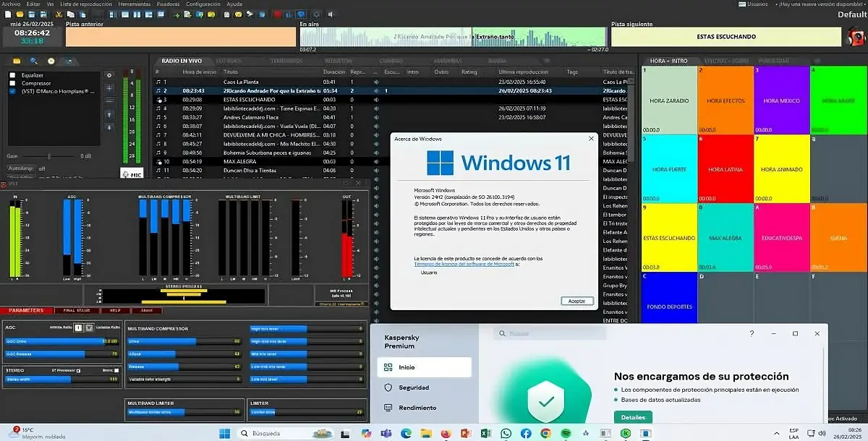The height and width of the screenshot is (441, 868).
Task: Click the green add-track toolbar icon
Action: pyautogui.click(x=176, y=14)
